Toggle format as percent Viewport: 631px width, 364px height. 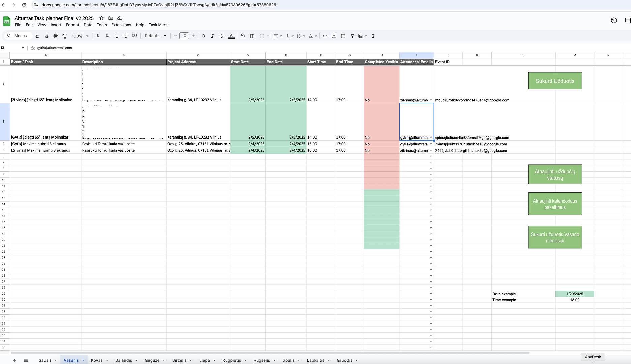pyautogui.click(x=107, y=36)
